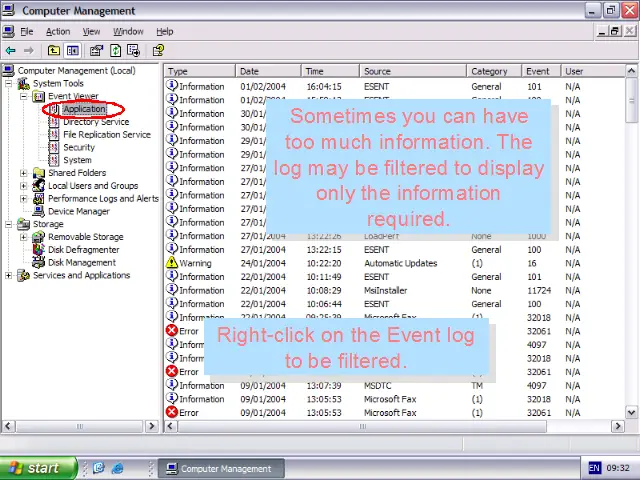Select the Computer Management (Local) root node

[x=76, y=71]
